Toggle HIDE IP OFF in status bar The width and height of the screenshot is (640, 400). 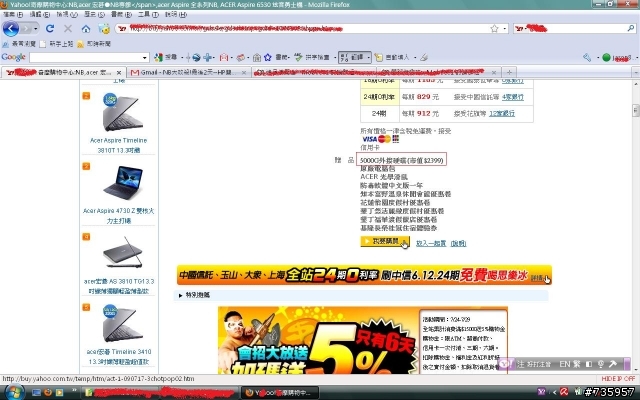click(x=618, y=379)
